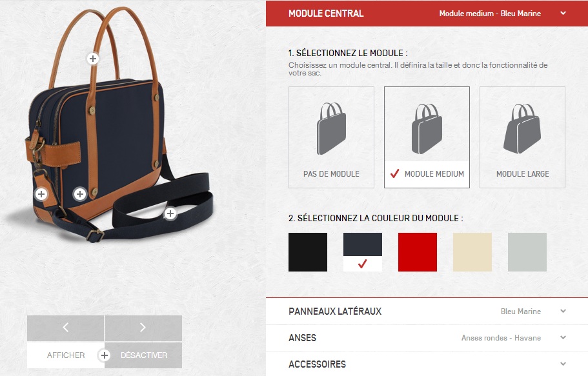Expand the Anses section chevron
Image resolution: width=588 pixels, height=376 pixels.
click(x=563, y=337)
